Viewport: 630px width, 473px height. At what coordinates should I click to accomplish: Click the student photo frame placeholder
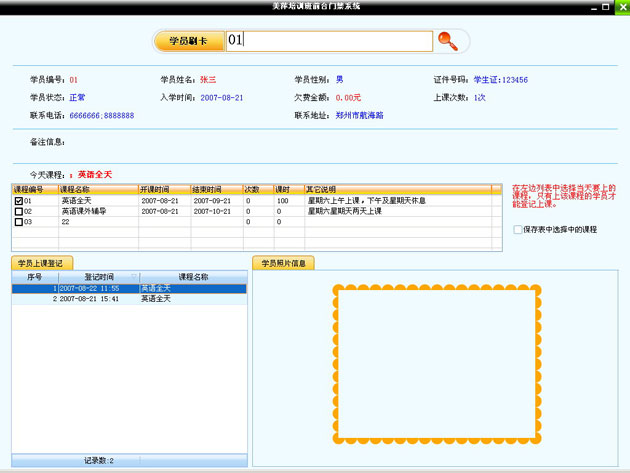point(434,363)
